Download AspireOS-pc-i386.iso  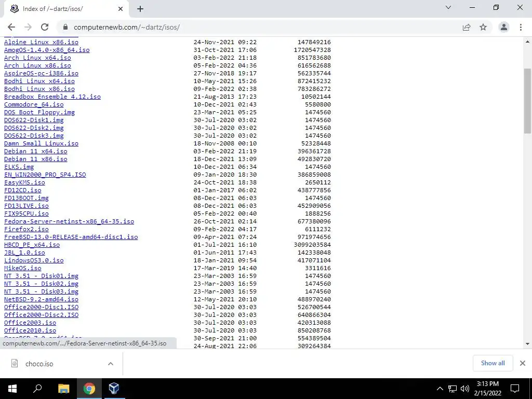coord(41,73)
